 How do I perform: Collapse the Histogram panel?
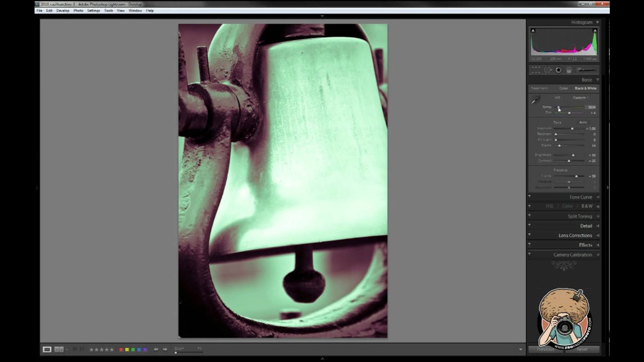click(x=597, y=22)
